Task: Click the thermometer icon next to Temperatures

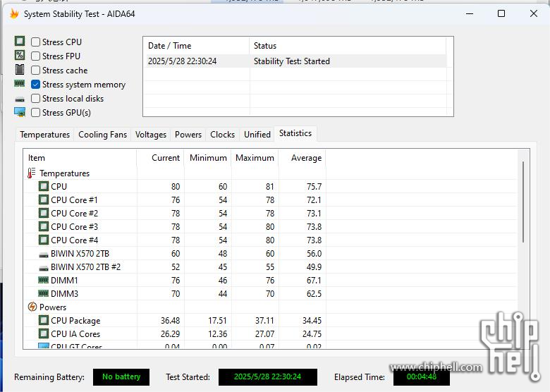Action: (x=32, y=173)
